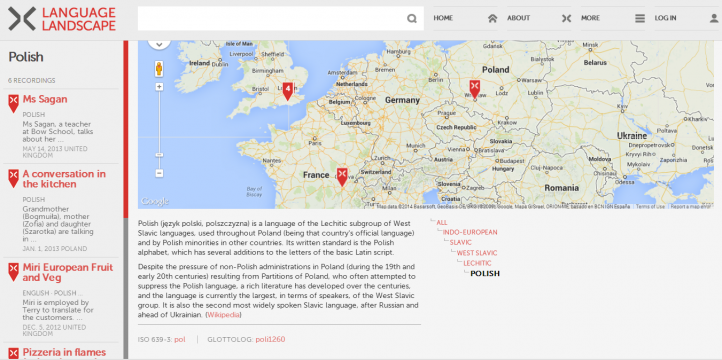Click the home house icon
Screen dimensions: 722x360
[x=493, y=18]
